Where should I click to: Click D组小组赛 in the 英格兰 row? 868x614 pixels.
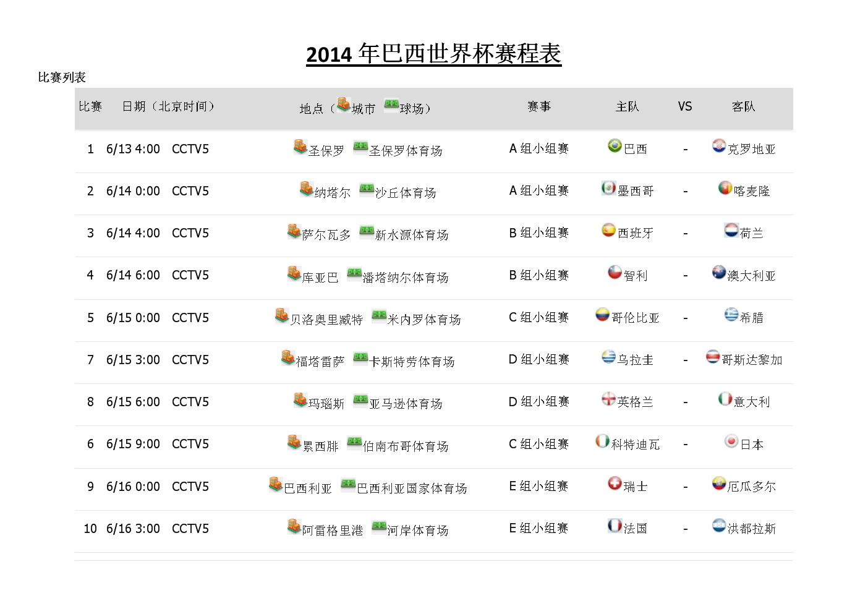point(538,401)
